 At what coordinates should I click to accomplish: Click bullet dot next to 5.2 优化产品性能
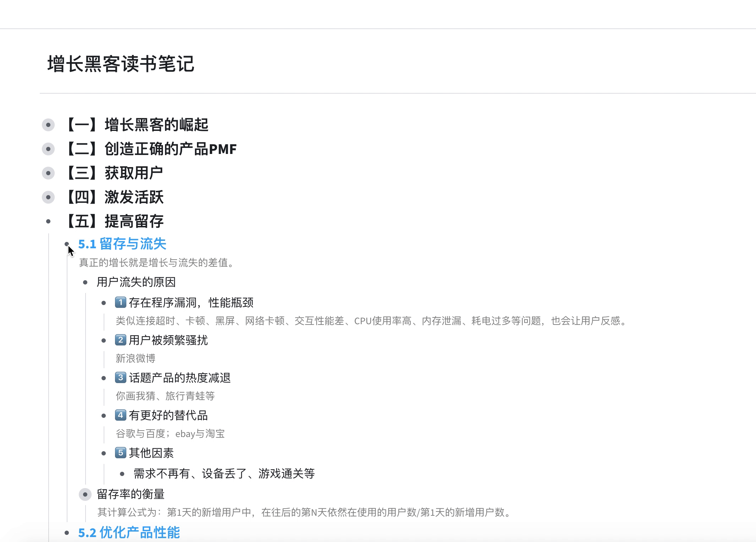(67, 533)
